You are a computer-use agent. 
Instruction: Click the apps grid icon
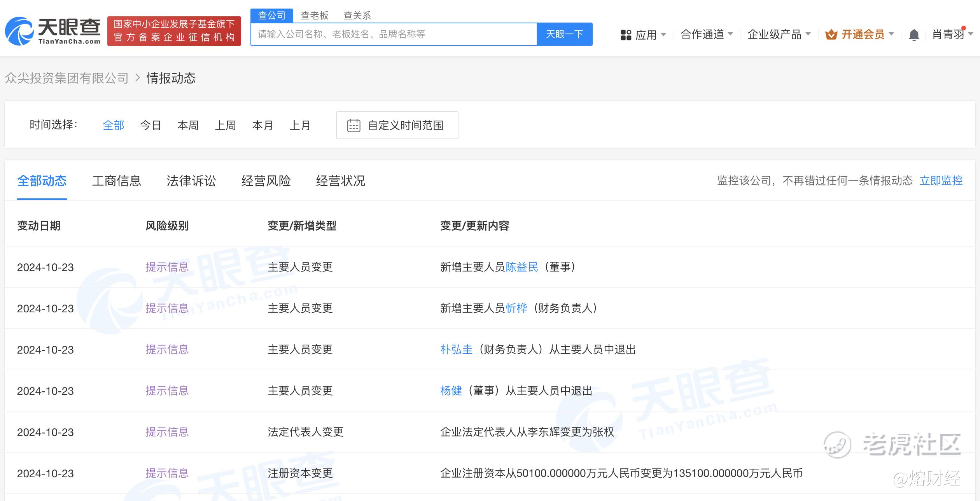point(626,35)
